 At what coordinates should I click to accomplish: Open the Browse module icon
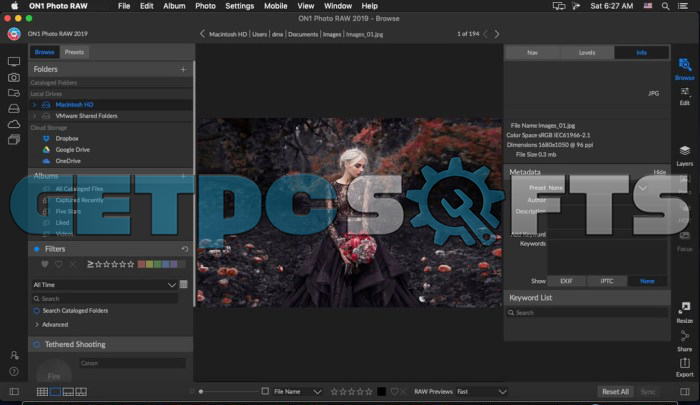point(684,68)
